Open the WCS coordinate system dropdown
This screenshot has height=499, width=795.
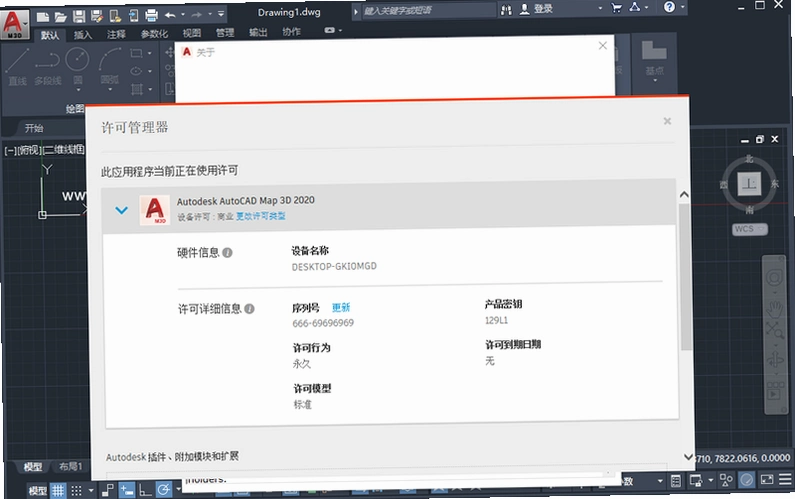pyautogui.click(x=750, y=229)
